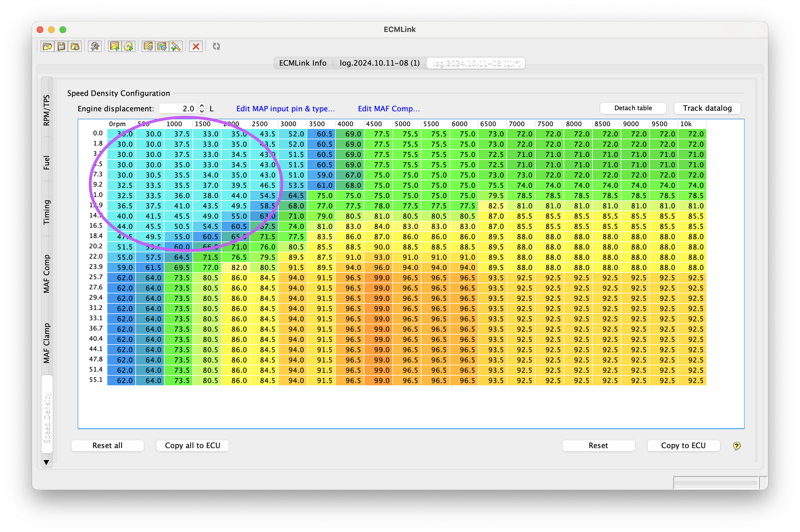
Task: Open the MAF Clamp side tab
Action: point(47,343)
